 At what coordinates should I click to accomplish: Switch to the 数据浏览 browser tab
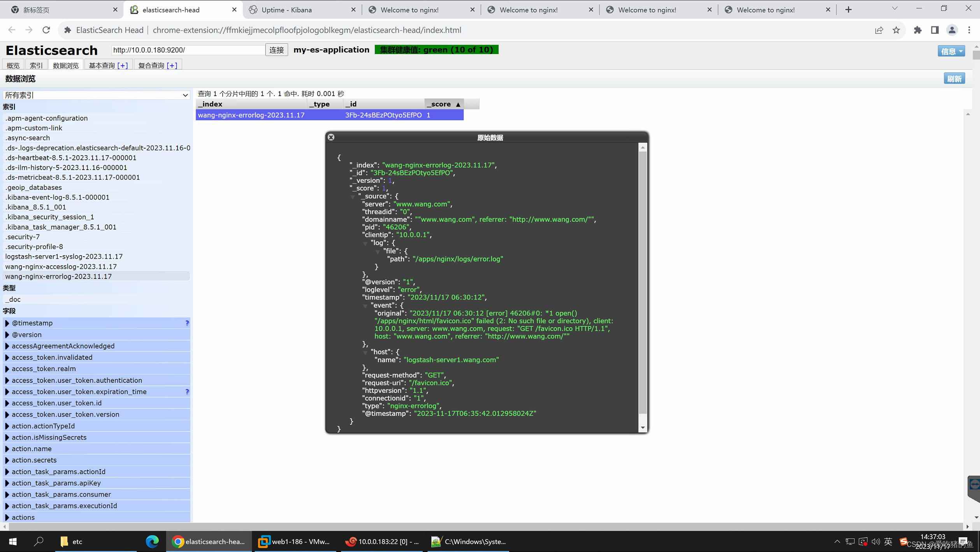tap(66, 65)
